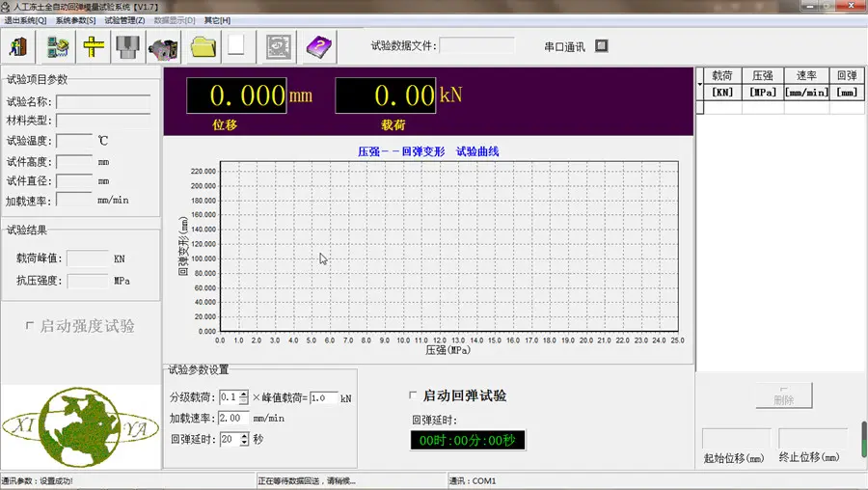Click the 材料类型 input field
The width and height of the screenshot is (868, 490).
pos(103,121)
